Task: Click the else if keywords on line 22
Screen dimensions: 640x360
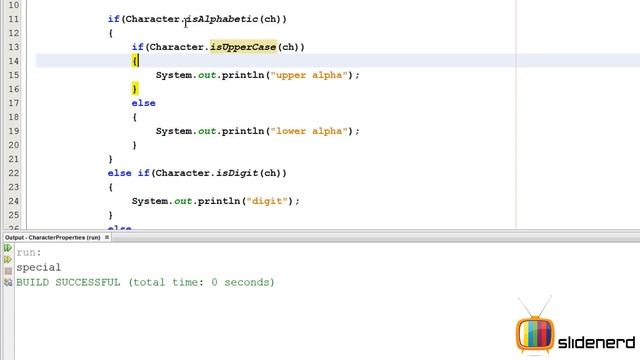Action: tap(129, 173)
